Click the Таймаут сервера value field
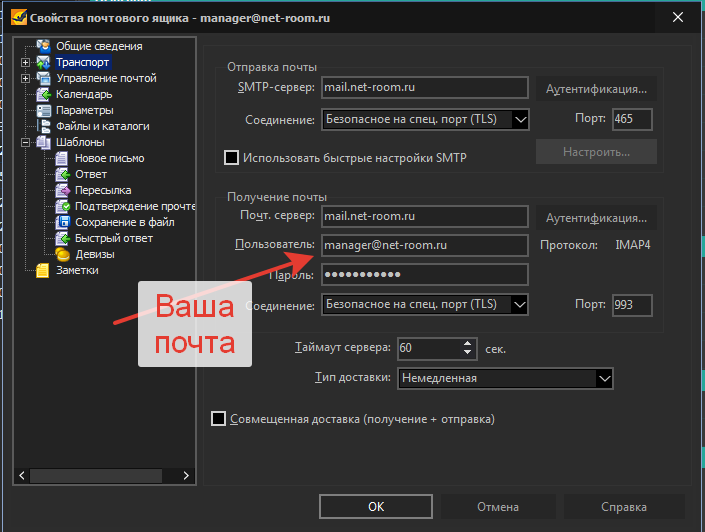Viewport: 705px width, 532px height. click(430, 348)
